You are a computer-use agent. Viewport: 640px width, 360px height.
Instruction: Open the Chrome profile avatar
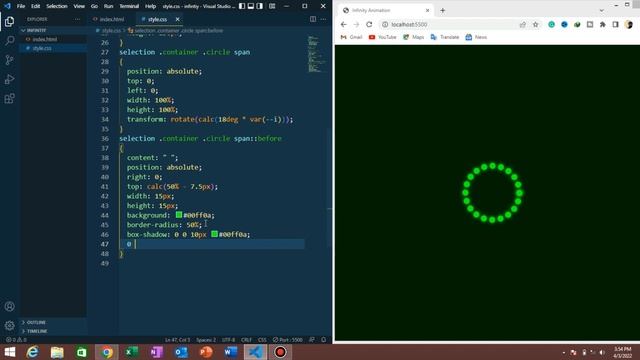629,24
